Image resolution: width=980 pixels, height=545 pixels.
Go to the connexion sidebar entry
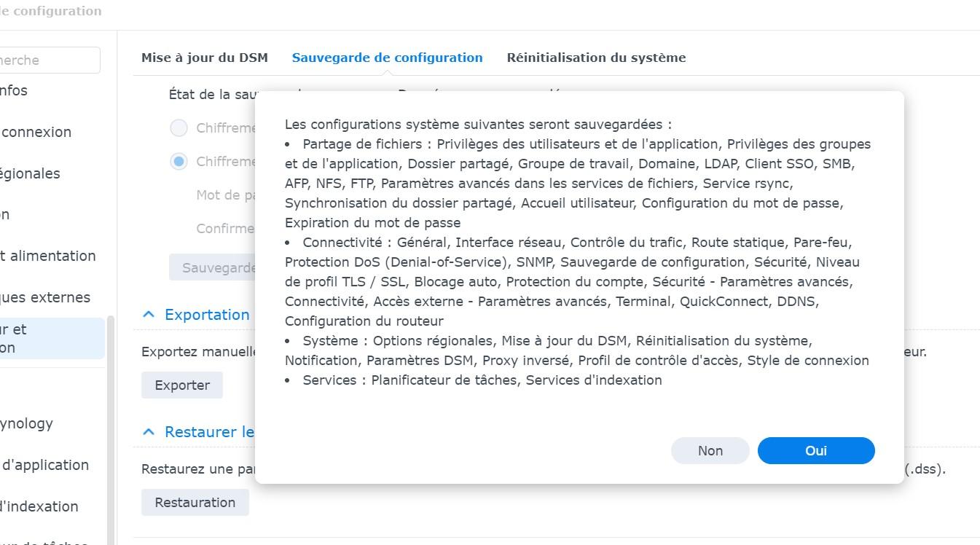[36, 132]
